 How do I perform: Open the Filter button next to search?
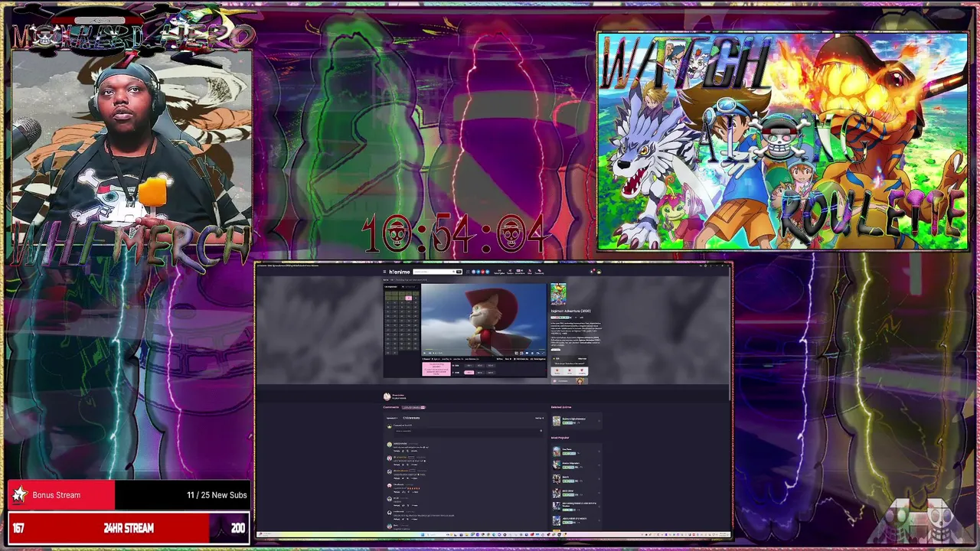tap(459, 272)
